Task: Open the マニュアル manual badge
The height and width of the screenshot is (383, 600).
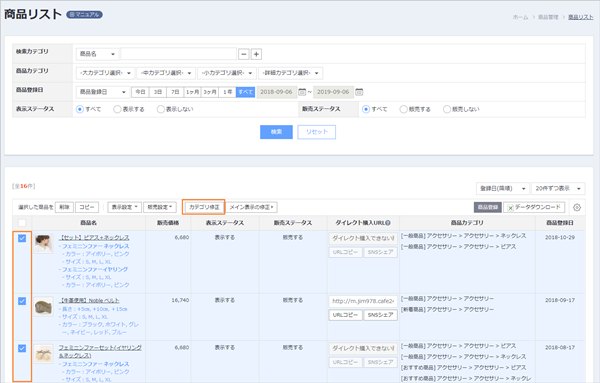Action: (x=84, y=15)
